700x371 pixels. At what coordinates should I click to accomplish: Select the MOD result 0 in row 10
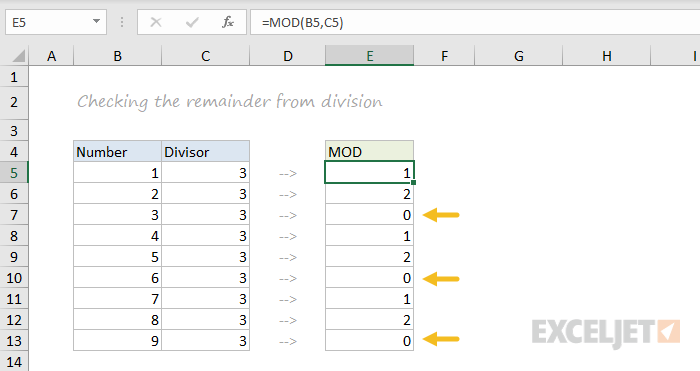click(x=370, y=278)
